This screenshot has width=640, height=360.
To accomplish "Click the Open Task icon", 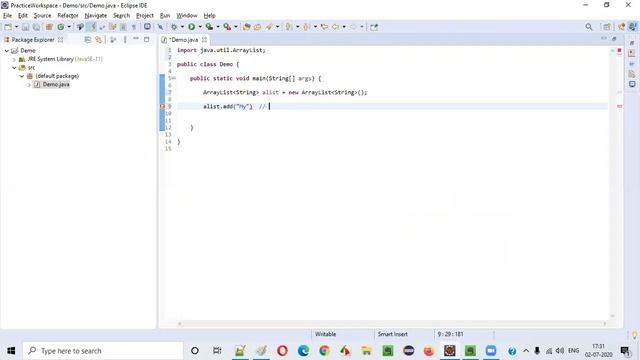I will click(x=258, y=27).
